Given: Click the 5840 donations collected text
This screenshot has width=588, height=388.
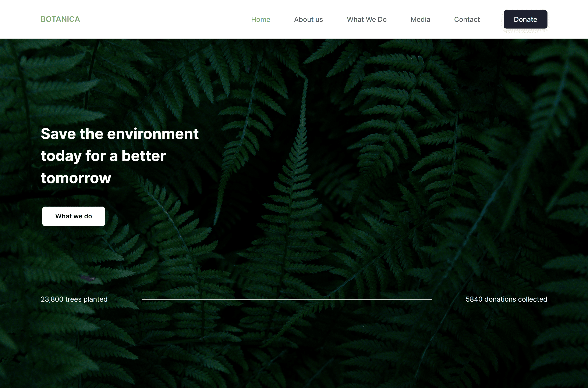Looking at the screenshot, I should tap(506, 299).
